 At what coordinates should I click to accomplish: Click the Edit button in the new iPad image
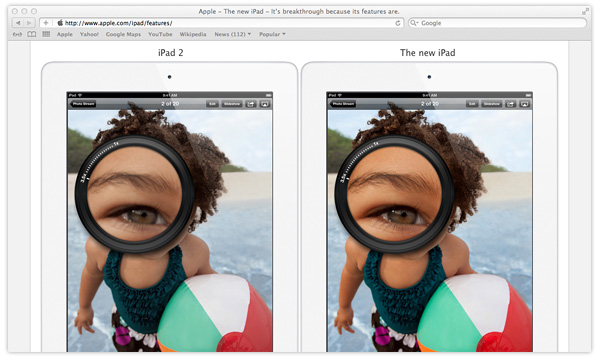(x=472, y=104)
